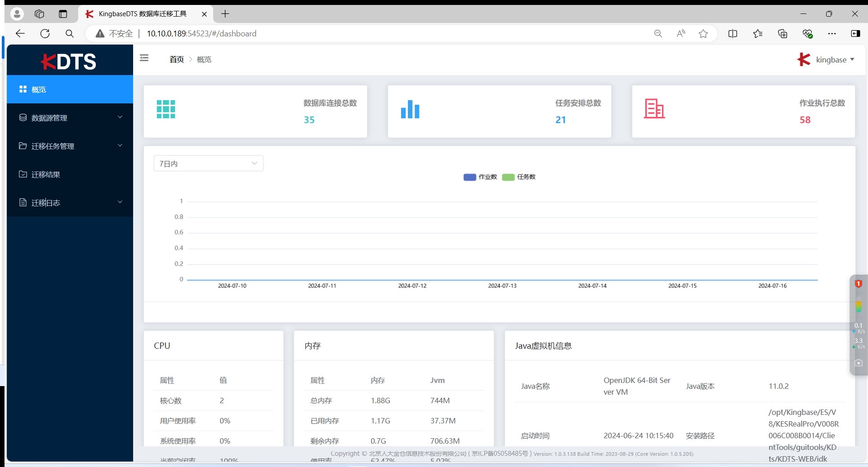Click the CPU panel header
Screen dimensions: 868x467
click(x=162, y=346)
